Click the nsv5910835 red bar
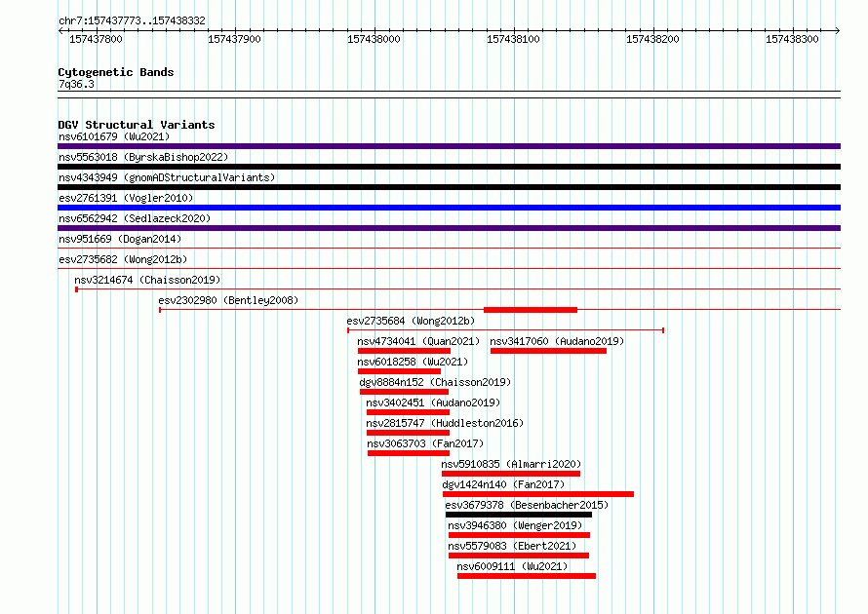868x614 pixels. 511,474
